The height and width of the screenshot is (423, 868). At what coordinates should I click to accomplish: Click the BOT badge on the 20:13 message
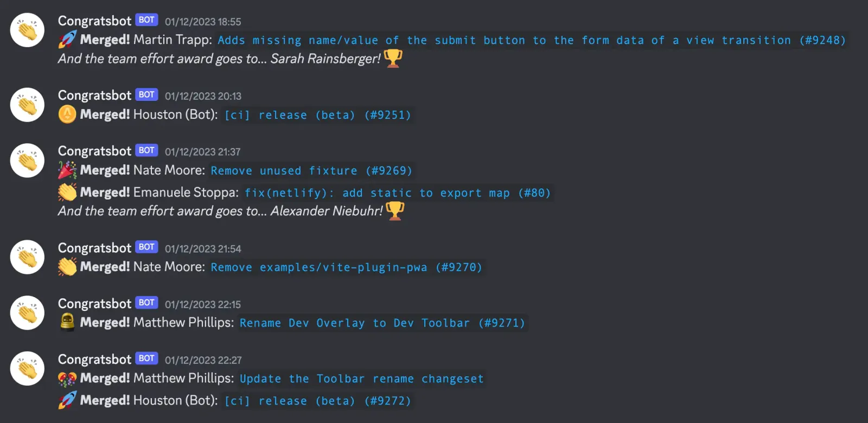point(146,94)
